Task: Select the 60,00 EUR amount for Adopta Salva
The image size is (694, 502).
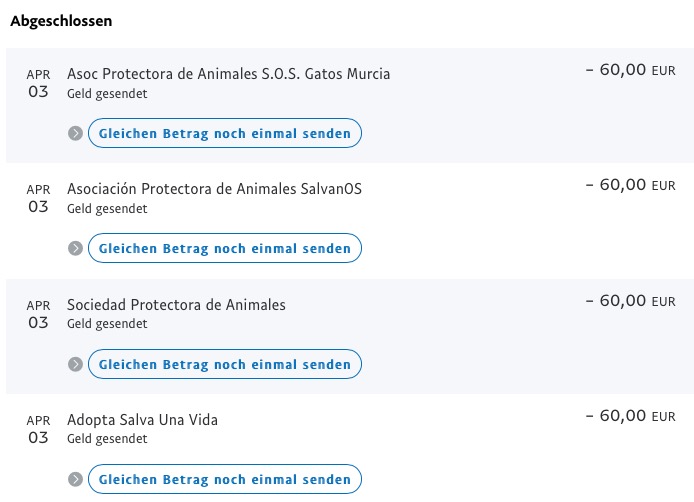Action: pos(631,416)
